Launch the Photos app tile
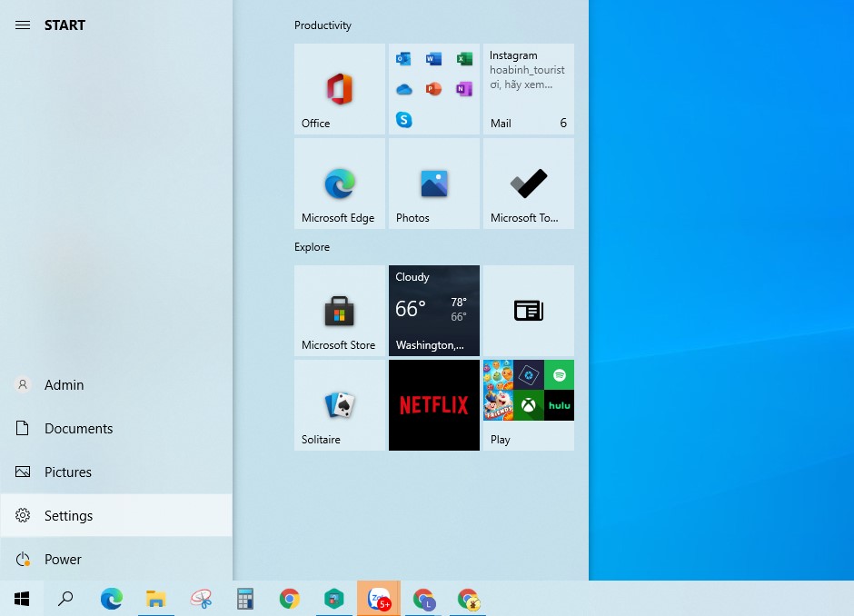The width and height of the screenshot is (854, 616). [x=433, y=182]
